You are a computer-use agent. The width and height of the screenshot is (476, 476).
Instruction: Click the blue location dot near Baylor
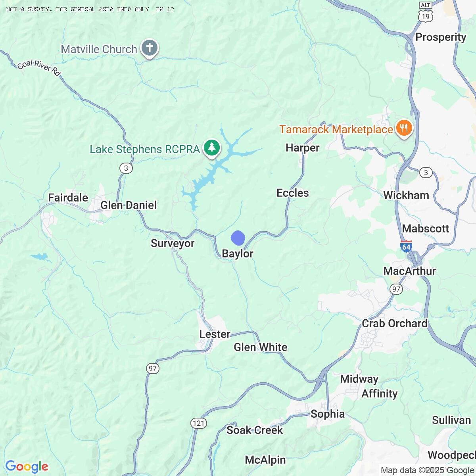(238, 238)
